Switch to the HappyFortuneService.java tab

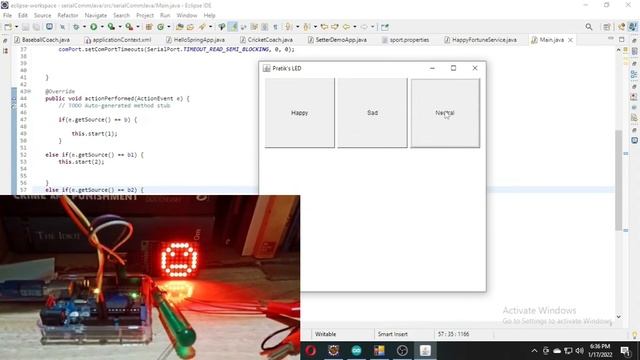pos(480,40)
